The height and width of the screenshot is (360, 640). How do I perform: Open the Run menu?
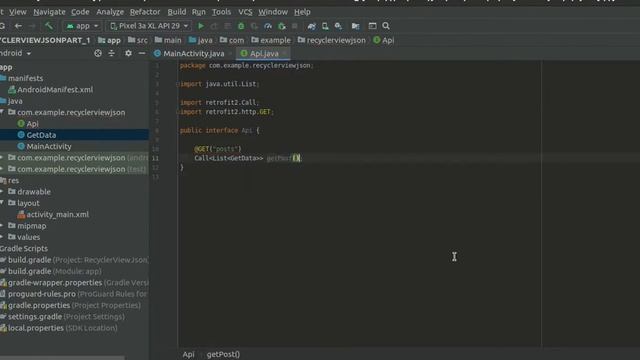199,12
